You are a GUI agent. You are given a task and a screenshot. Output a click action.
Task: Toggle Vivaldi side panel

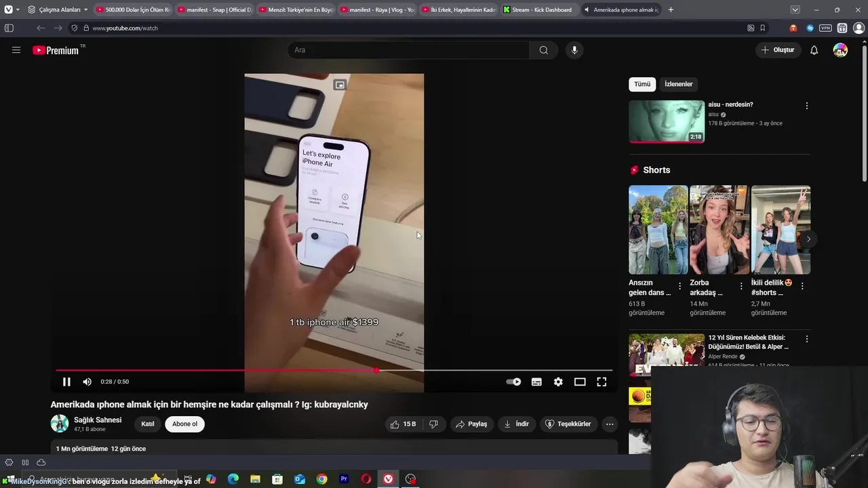pos(9,28)
